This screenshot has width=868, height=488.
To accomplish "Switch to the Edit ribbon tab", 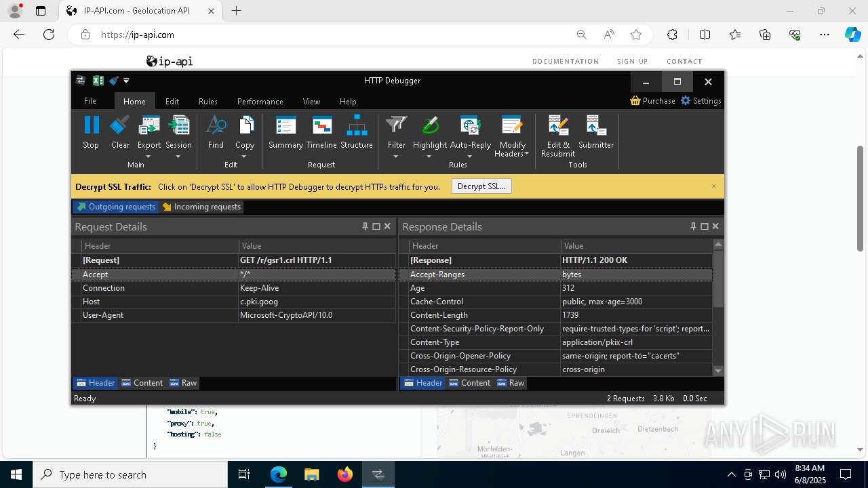I will pos(172,101).
